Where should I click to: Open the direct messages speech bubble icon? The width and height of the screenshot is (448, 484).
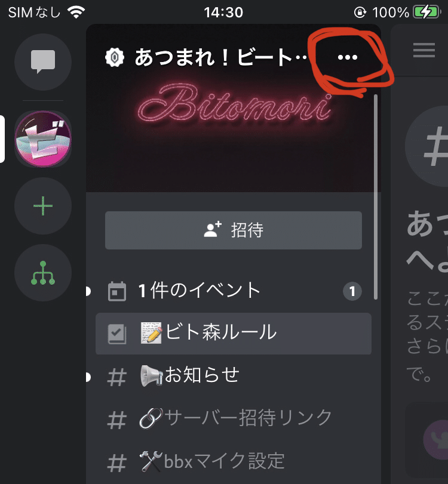point(43,61)
